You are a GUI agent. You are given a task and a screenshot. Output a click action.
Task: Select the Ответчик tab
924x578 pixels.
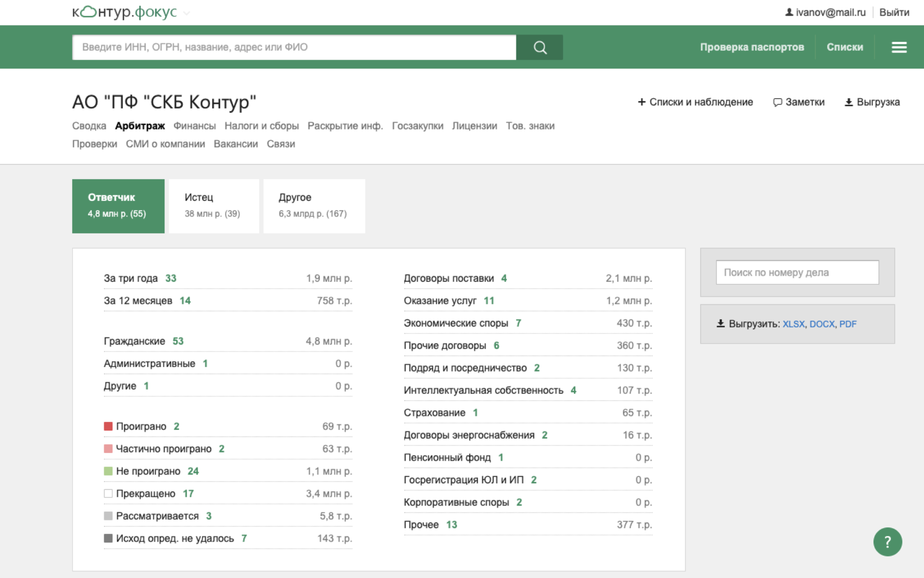(x=118, y=206)
